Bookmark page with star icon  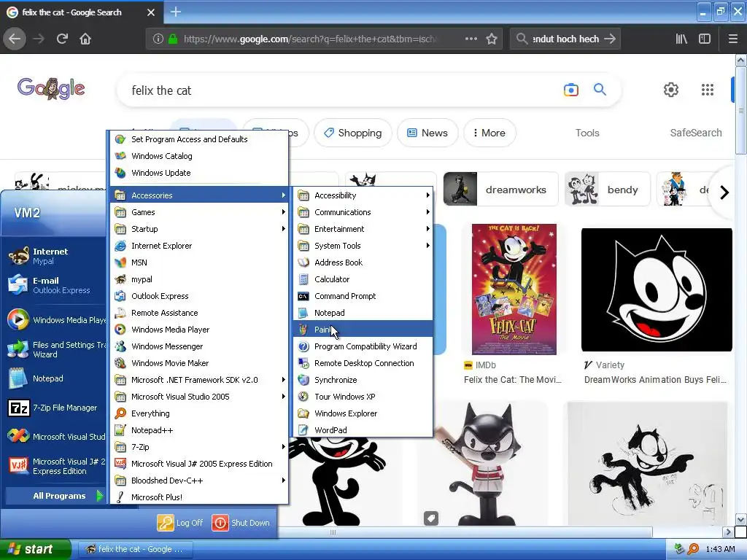pyautogui.click(x=492, y=39)
